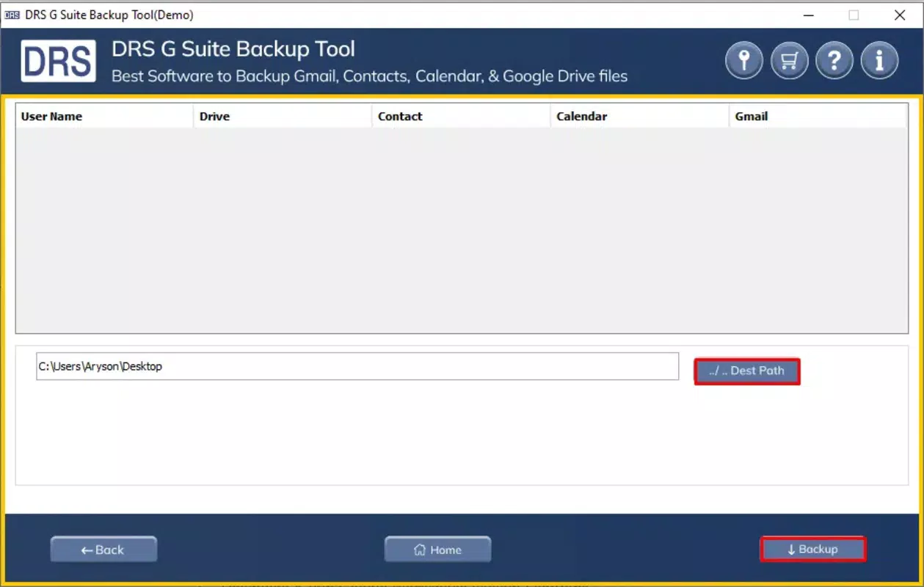The width and height of the screenshot is (924, 587).
Task: Select the Drive column header
Action: [283, 116]
